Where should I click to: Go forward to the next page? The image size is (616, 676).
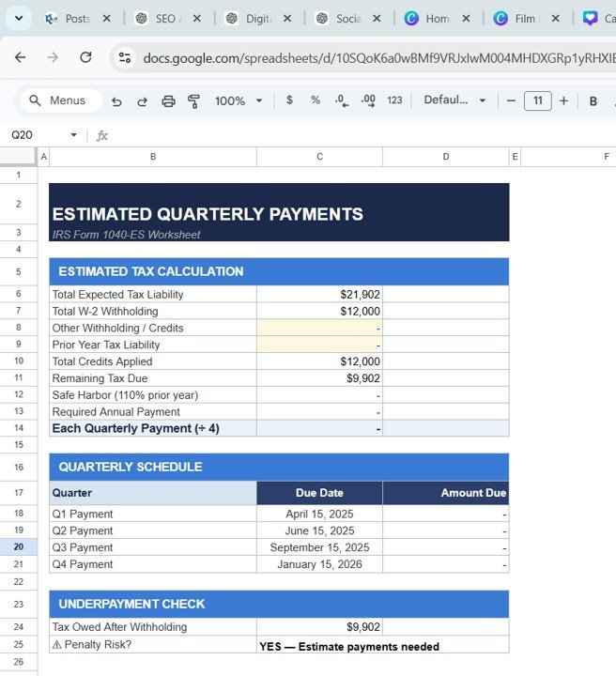[53, 57]
